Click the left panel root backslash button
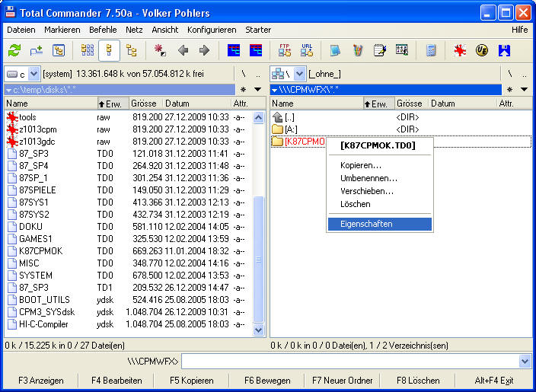The width and height of the screenshot is (536, 392). 243,74
